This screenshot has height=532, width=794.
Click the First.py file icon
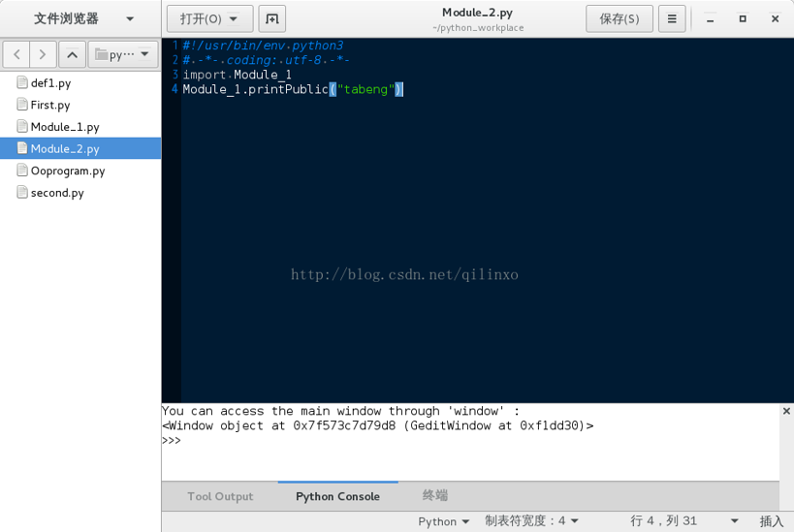coord(22,105)
